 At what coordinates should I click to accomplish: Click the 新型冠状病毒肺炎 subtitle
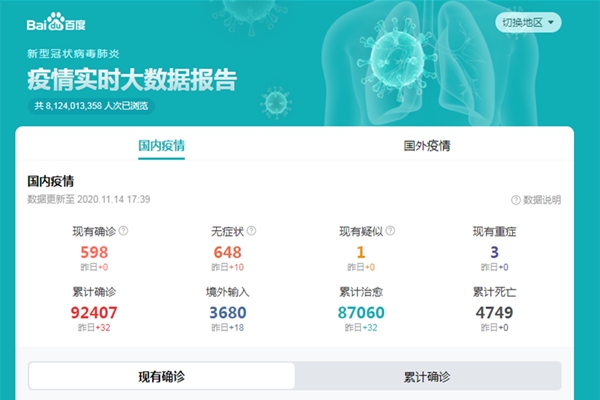(x=73, y=54)
